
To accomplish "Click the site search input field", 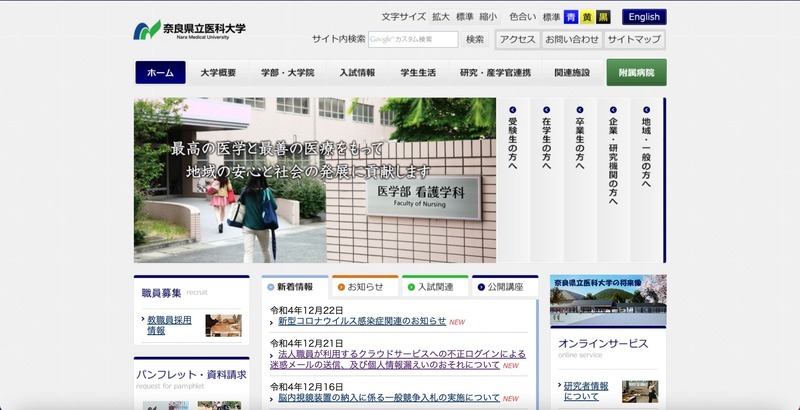I will (413, 40).
